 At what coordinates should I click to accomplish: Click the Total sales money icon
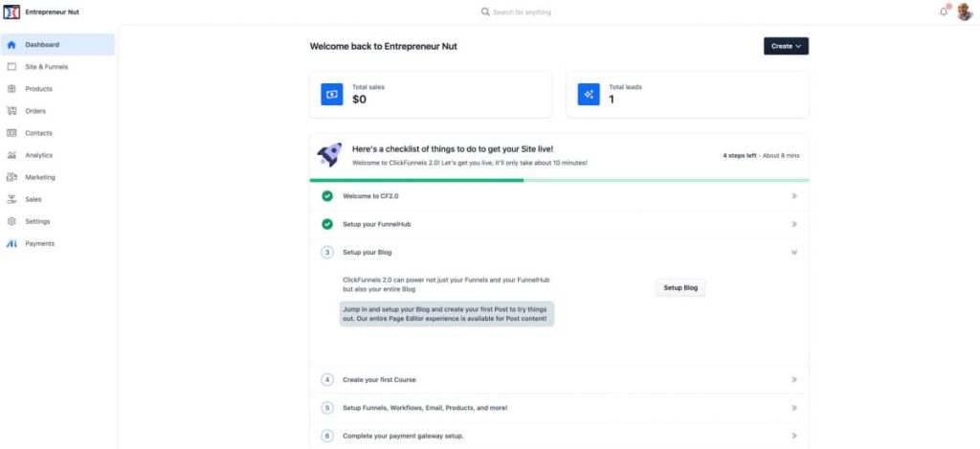(332, 94)
